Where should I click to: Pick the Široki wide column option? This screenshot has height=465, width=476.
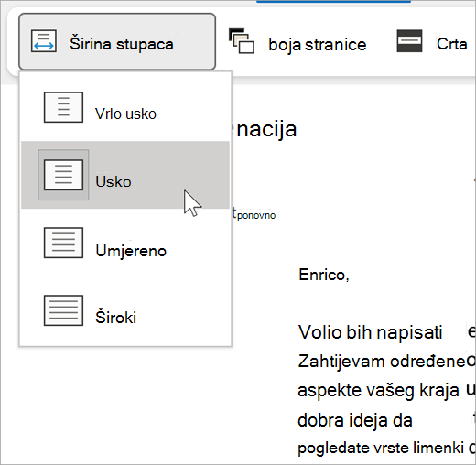click(125, 310)
